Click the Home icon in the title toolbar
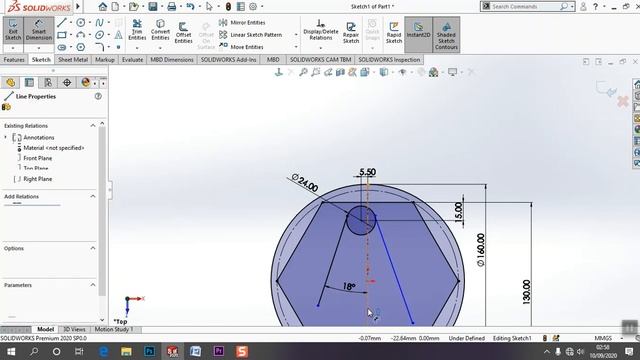This screenshot has width=640, height=360. tap(103, 7)
